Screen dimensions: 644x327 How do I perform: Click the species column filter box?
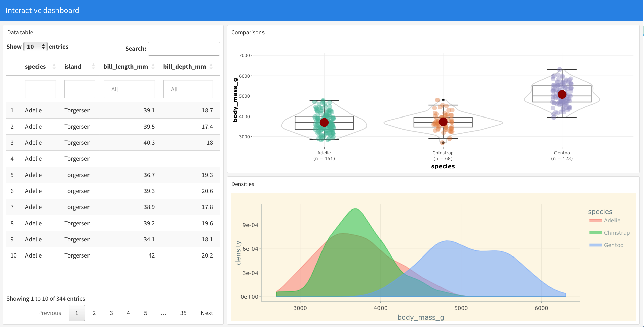pyautogui.click(x=41, y=89)
